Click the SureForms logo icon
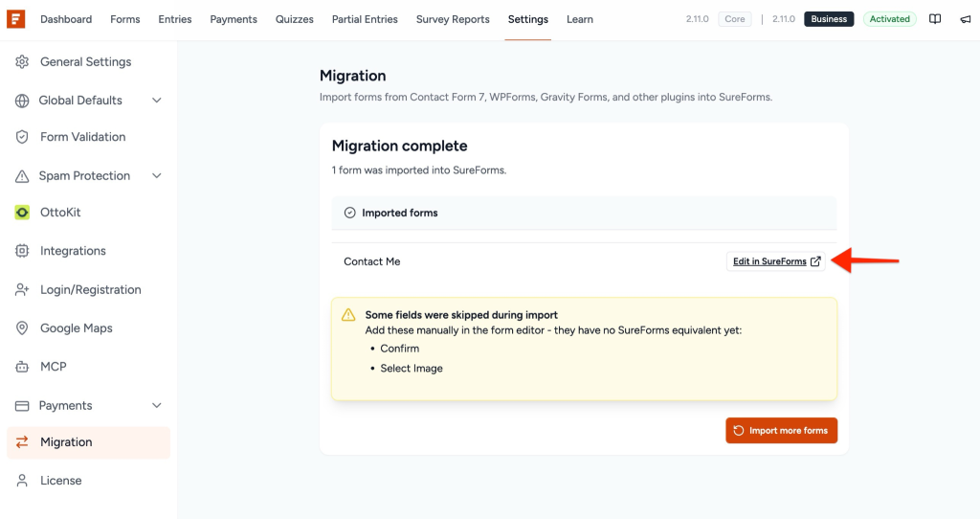Image resolution: width=980 pixels, height=519 pixels. click(x=15, y=19)
